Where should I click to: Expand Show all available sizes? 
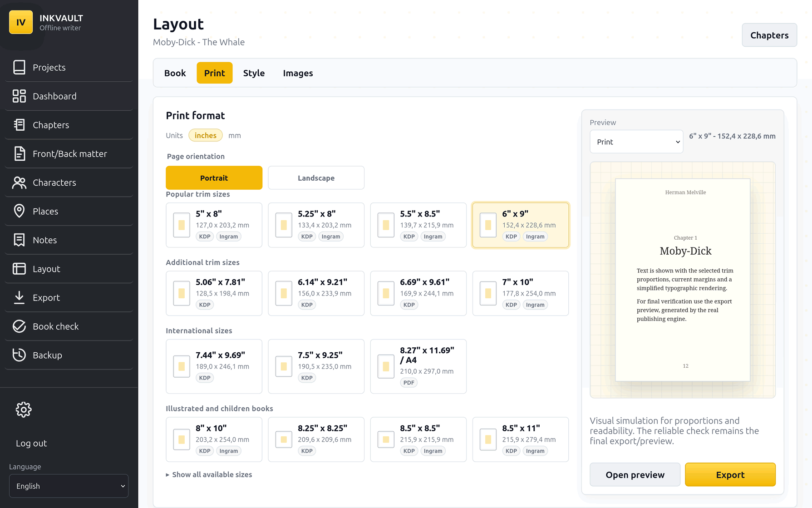pos(209,474)
